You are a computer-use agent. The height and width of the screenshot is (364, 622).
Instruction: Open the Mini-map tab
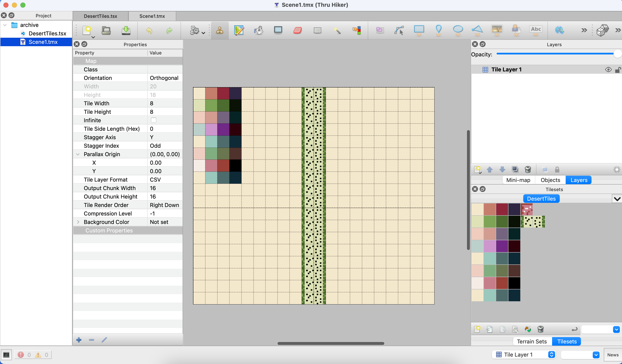tap(518, 180)
